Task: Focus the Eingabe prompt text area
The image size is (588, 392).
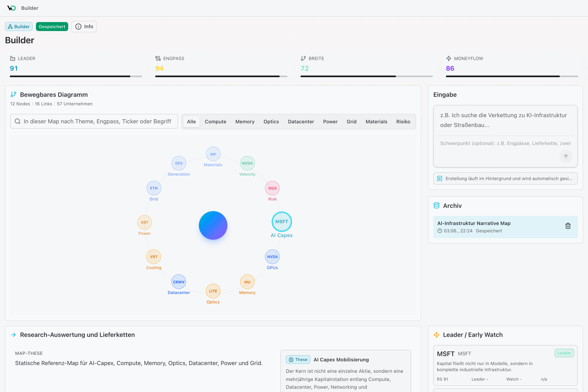Action: (505, 120)
